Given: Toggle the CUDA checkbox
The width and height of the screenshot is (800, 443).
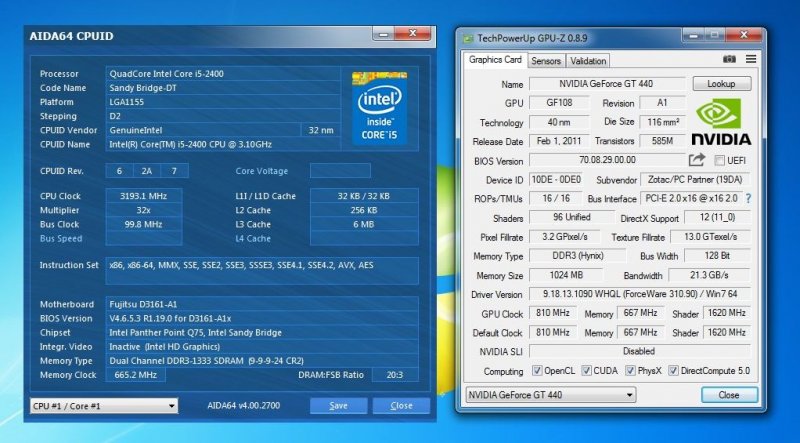Looking at the screenshot, I should (x=588, y=370).
